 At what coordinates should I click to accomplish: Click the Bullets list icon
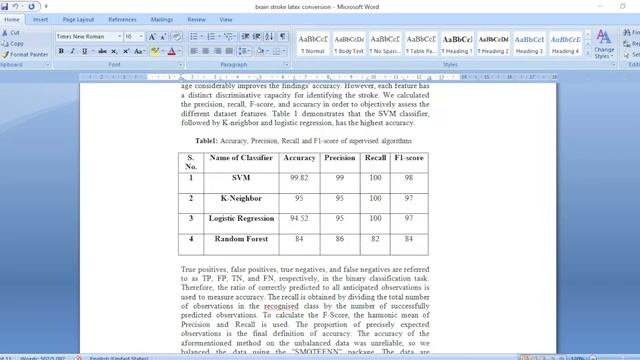point(194,37)
